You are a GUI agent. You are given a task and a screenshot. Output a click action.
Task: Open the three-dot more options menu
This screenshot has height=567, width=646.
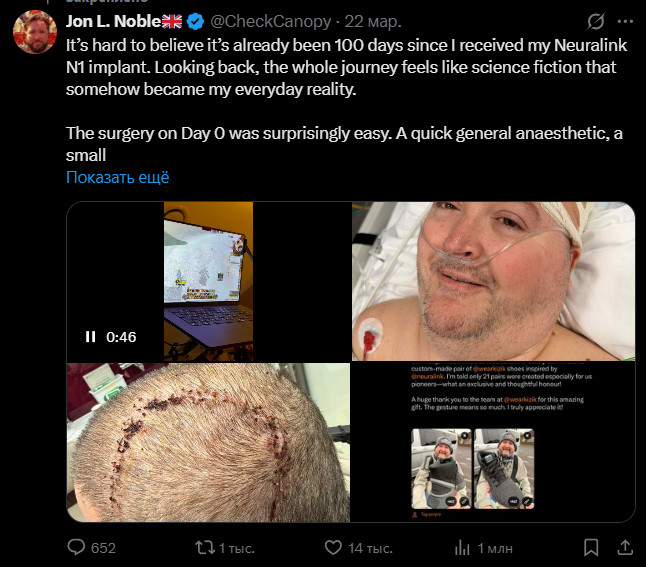(625, 21)
